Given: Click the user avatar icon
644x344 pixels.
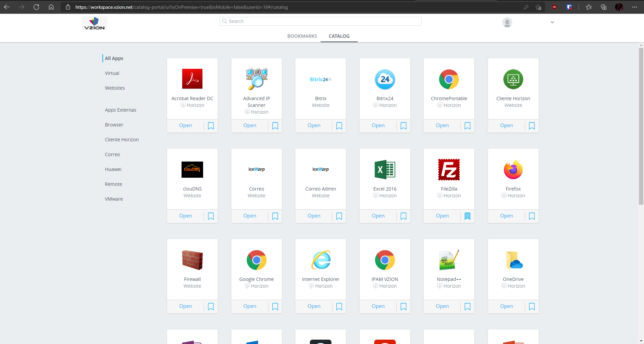Looking at the screenshot, I should 507,22.
